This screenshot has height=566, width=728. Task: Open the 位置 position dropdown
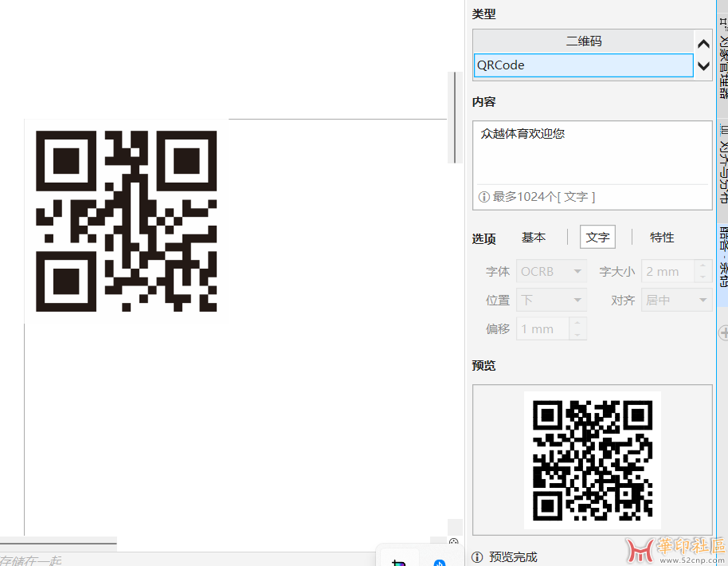[x=551, y=301]
